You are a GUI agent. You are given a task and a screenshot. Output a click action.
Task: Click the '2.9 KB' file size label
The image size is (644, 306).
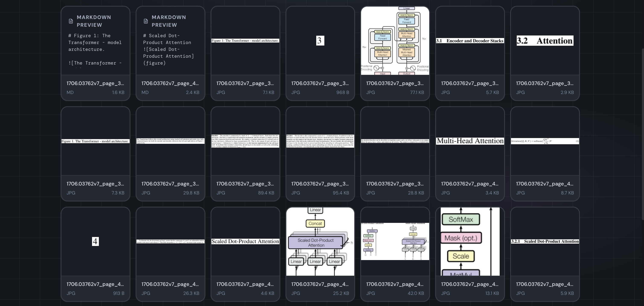click(x=567, y=92)
